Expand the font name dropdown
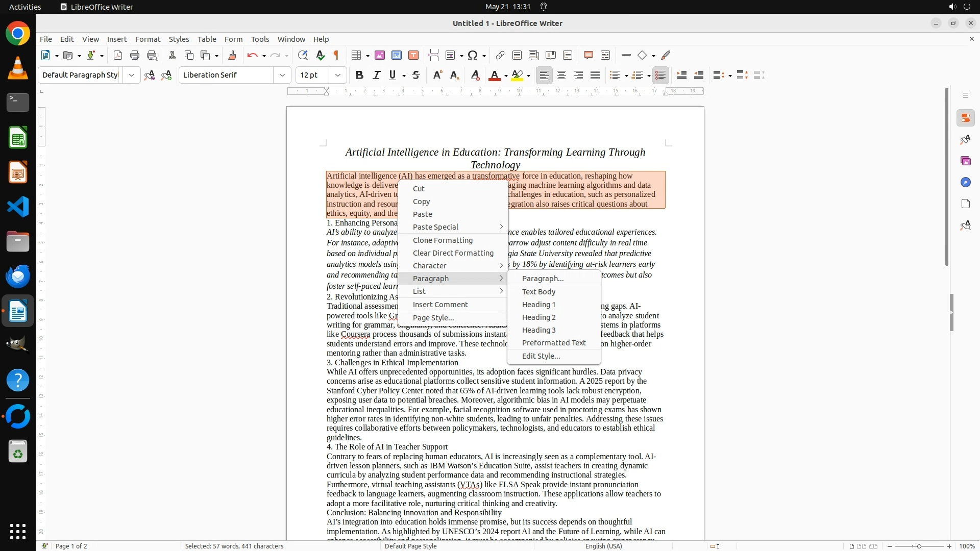The image size is (980, 551). pos(282,75)
